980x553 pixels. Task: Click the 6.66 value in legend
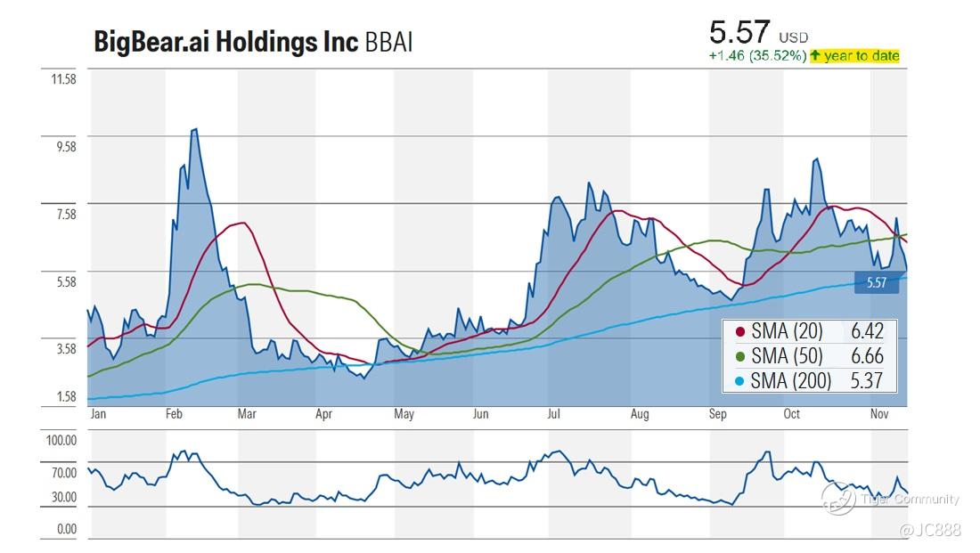[867, 356]
